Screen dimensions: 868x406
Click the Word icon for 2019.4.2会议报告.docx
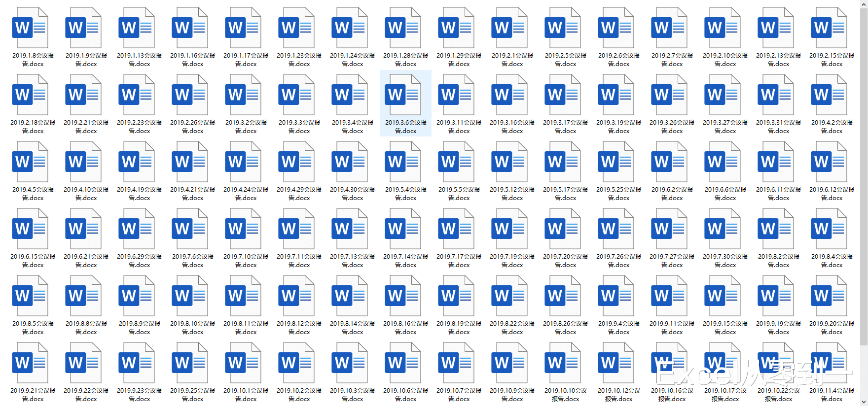[x=829, y=95]
